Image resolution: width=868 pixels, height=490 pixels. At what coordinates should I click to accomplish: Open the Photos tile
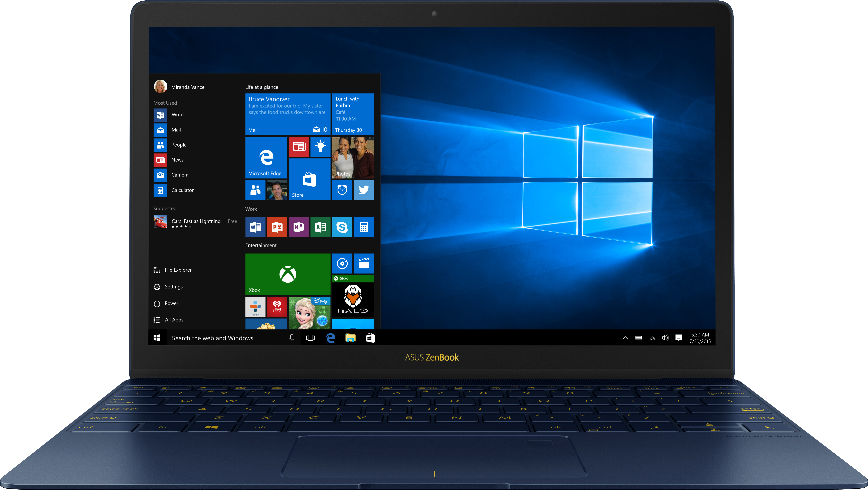pos(353,157)
